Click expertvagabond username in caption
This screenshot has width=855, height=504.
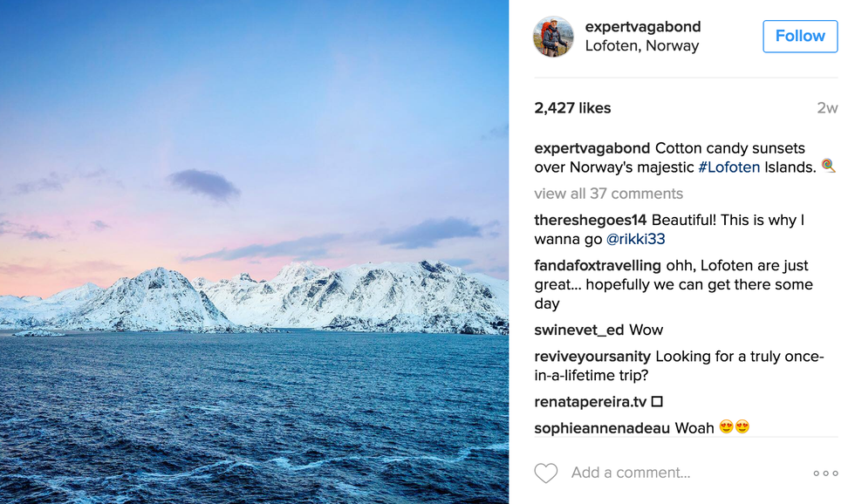pos(592,148)
